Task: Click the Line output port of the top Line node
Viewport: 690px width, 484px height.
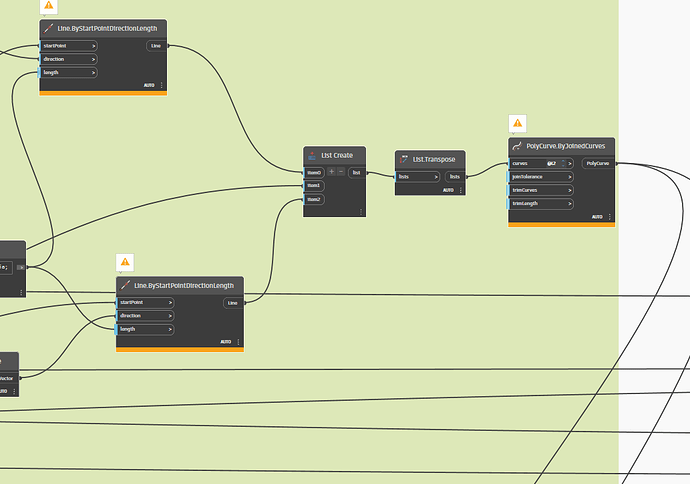Action: pyautogui.click(x=156, y=46)
